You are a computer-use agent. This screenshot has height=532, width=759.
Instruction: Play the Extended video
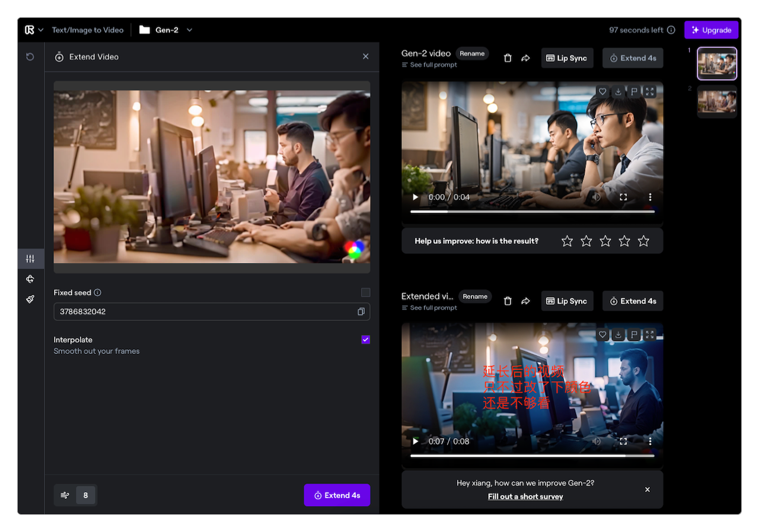tap(415, 441)
